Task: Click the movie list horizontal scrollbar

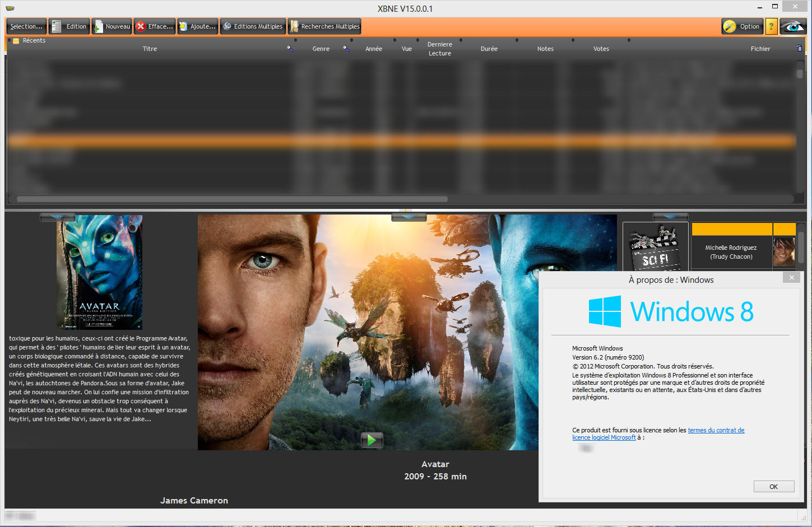Action: [x=232, y=199]
